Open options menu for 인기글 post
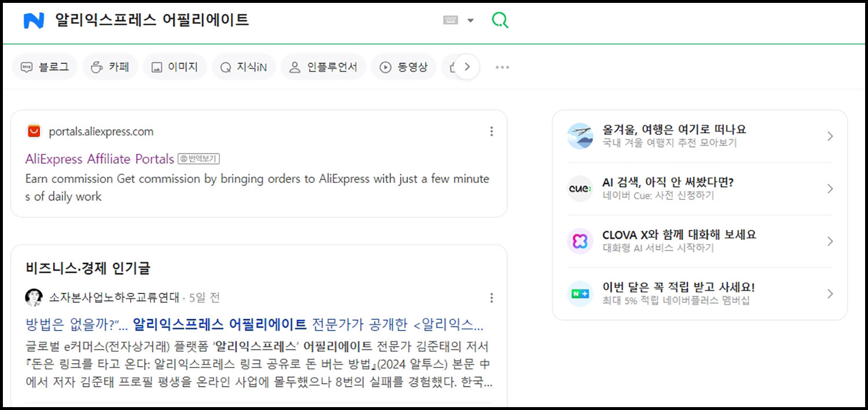The image size is (868, 410). coord(491,298)
